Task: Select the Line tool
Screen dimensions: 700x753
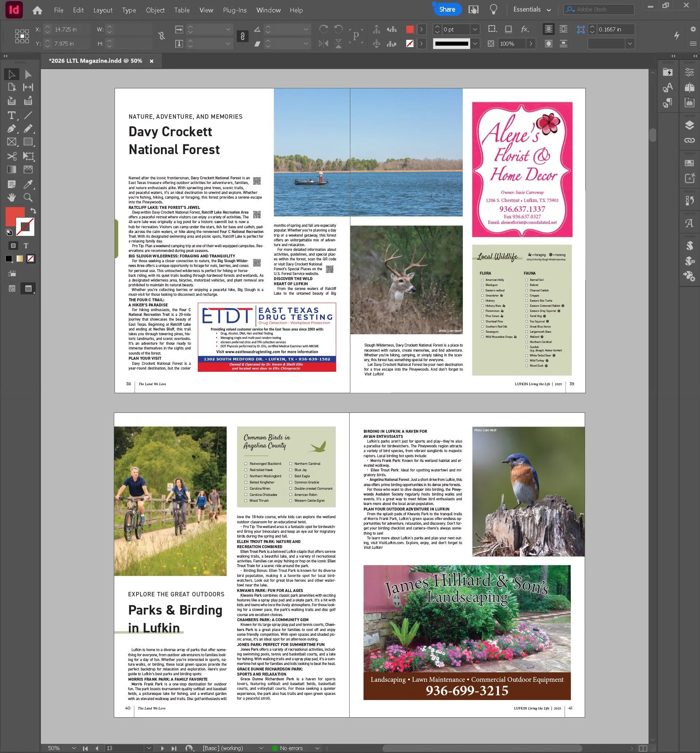Action: [x=28, y=115]
